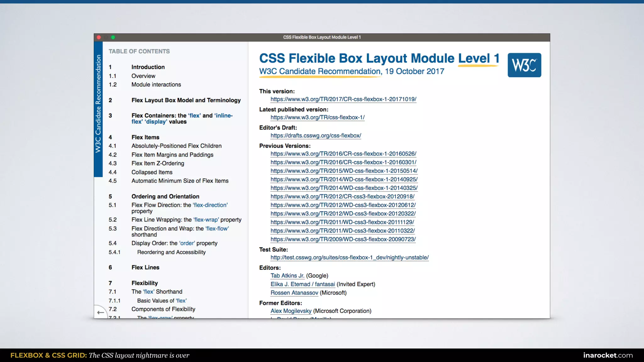The width and height of the screenshot is (644, 362).
Task: Select Reordering and Accessibility subsection
Action: click(171, 252)
